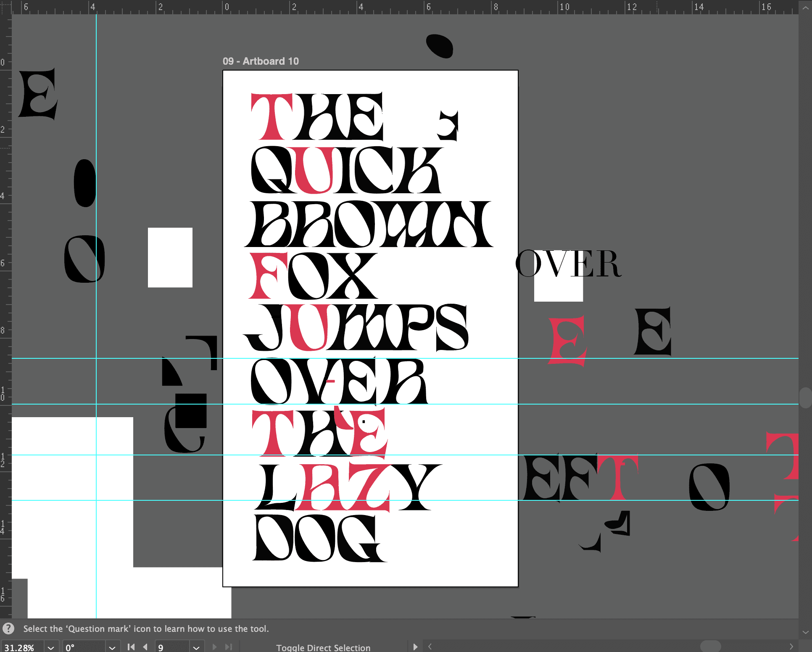Click the ruler origin corner box
The height and width of the screenshot is (652, 812).
[5, 7]
